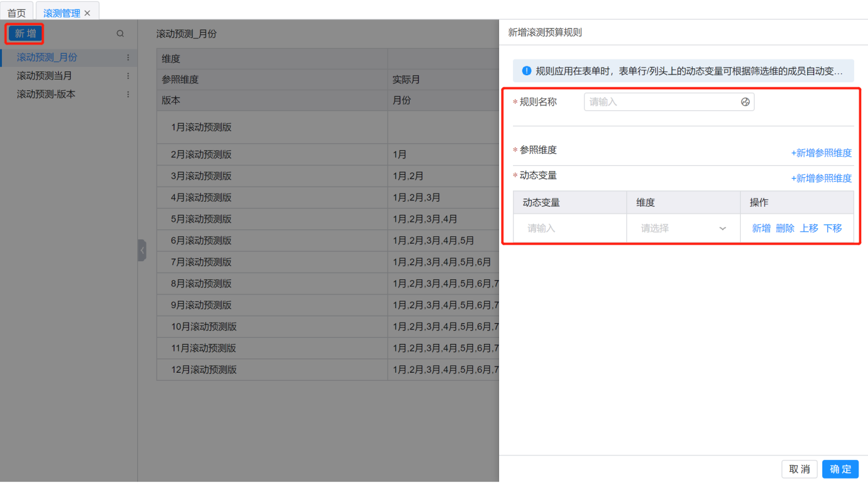Viewport: 868px width, 483px height.
Task: Click the icon inside 规则名称 field
Action: click(x=745, y=102)
